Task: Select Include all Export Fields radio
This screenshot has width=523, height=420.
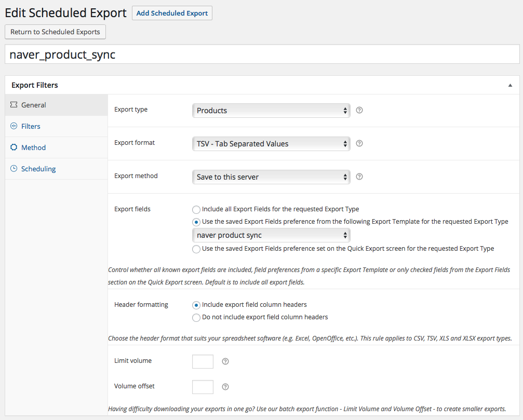Action: coord(196,210)
